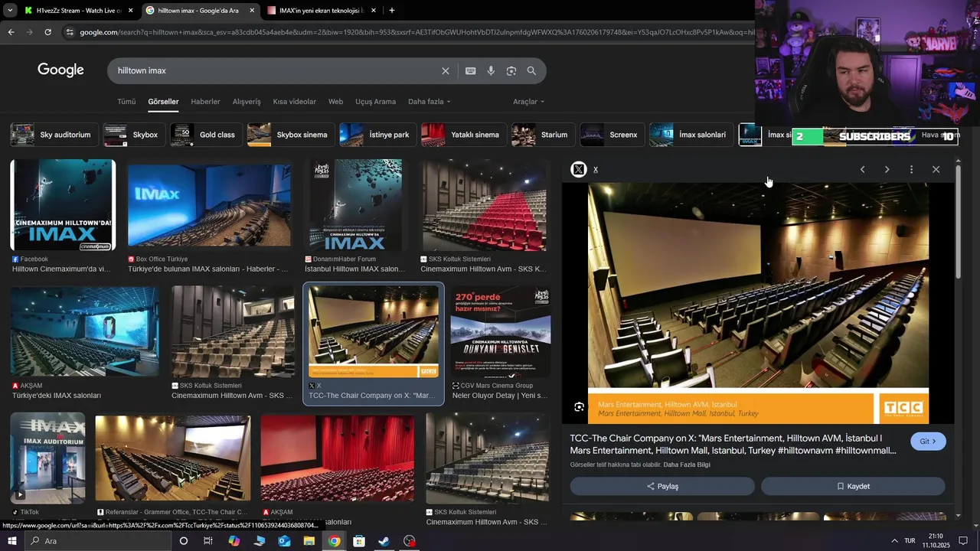980x551 pixels.
Task: Clear the search box with the X icon
Action: [446, 70]
